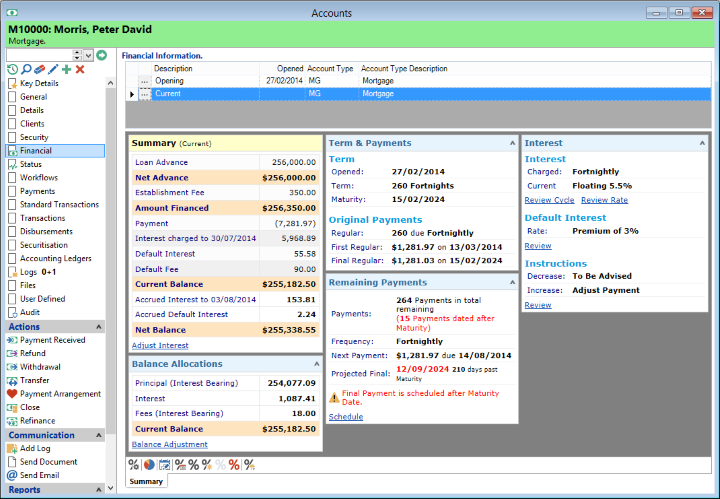The height and width of the screenshot is (499, 720).
Task: Click the red X delete icon
Action: pyautogui.click(x=80, y=69)
